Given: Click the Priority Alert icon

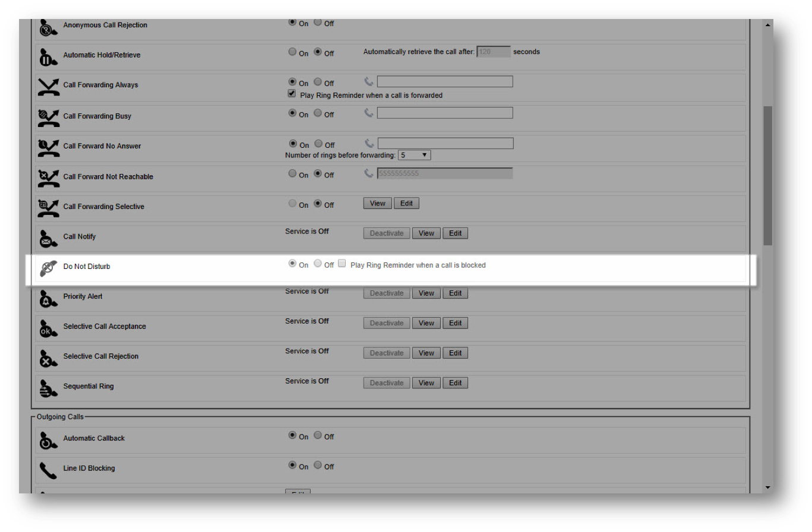Looking at the screenshot, I should tap(48, 297).
